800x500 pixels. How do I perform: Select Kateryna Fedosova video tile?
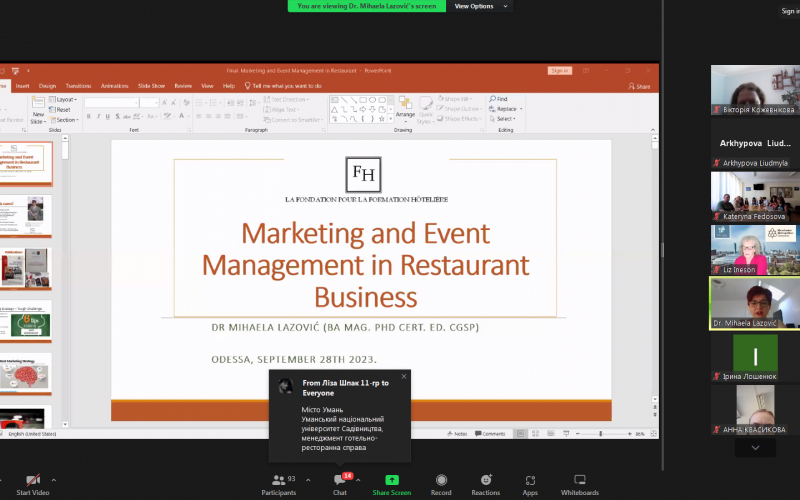(x=755, y=196)
